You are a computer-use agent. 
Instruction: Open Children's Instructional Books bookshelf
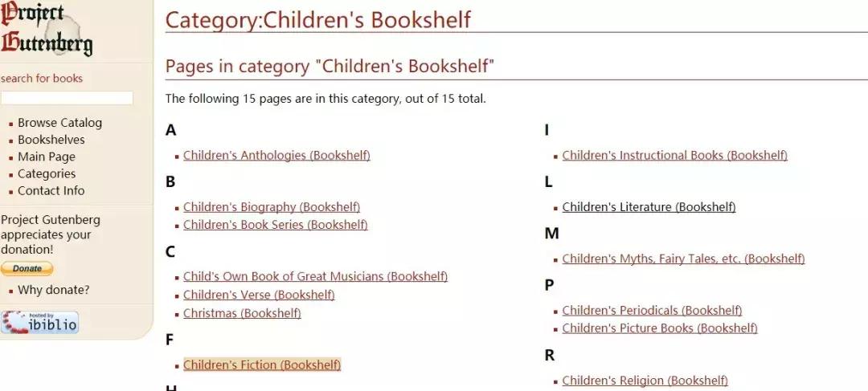pyautogui.click(x=674, y=156)
